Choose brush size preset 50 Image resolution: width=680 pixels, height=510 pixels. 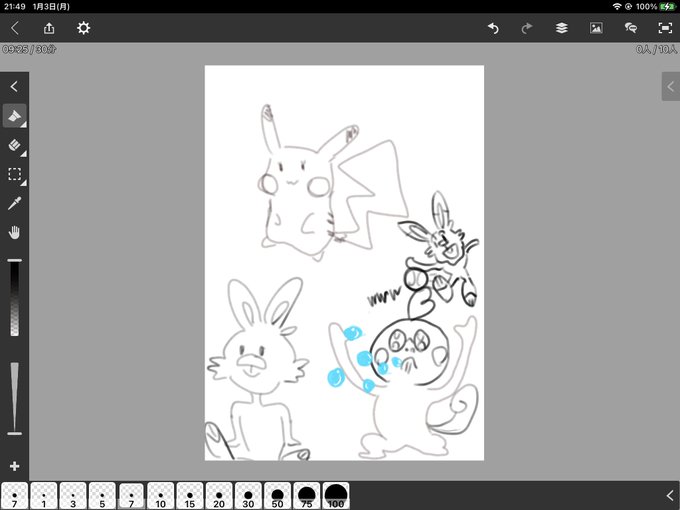point(277,496)
